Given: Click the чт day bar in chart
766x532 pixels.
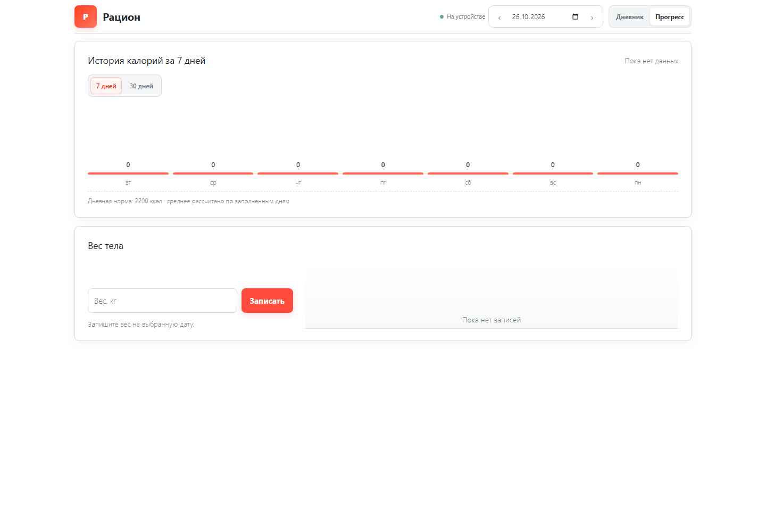Looking at the screenshot, I should 298,173.
